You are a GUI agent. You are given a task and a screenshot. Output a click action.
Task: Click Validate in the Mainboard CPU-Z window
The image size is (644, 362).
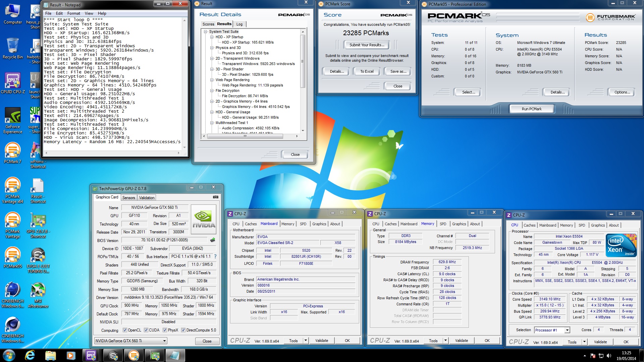(322, 341)
